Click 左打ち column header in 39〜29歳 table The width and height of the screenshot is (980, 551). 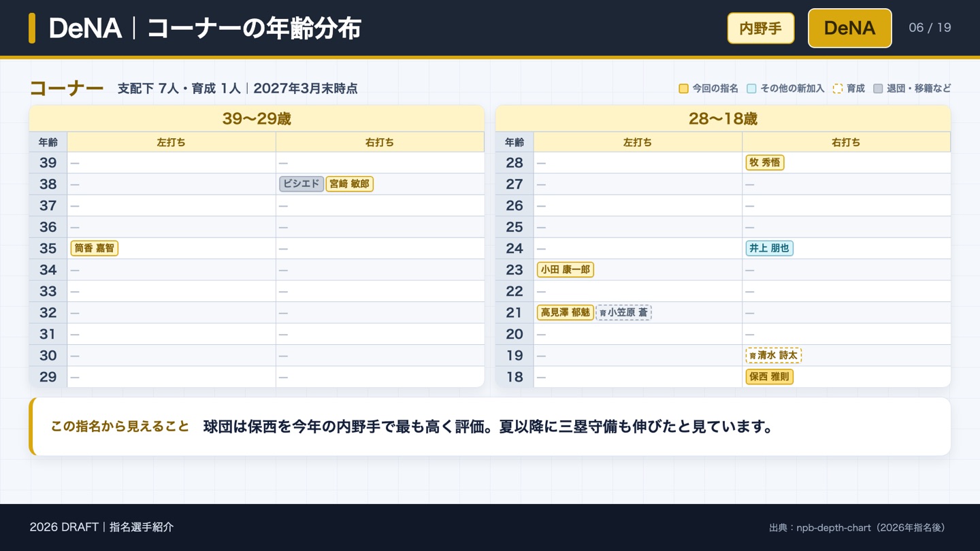171,142
